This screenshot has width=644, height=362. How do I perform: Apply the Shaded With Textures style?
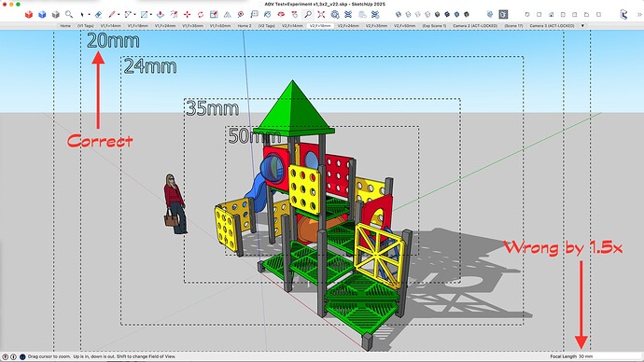click(447, 14)
